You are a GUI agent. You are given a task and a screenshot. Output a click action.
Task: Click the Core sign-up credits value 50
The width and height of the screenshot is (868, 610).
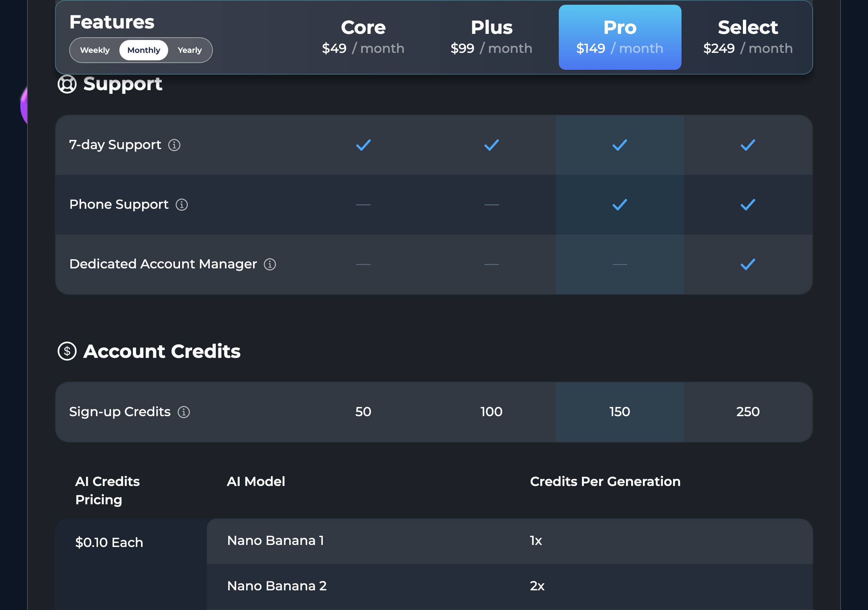[363, 412]
